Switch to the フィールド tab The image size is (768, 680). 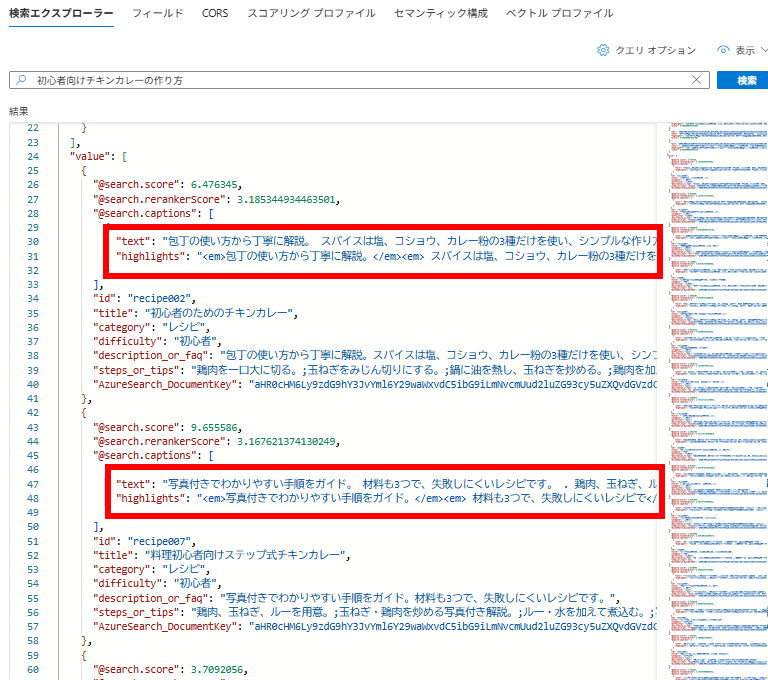pos(158,14)
